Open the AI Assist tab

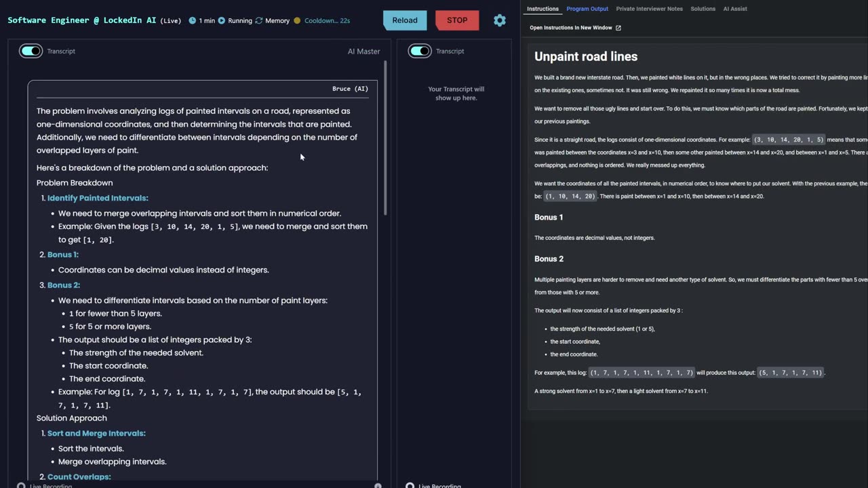[x=735, y=9]
